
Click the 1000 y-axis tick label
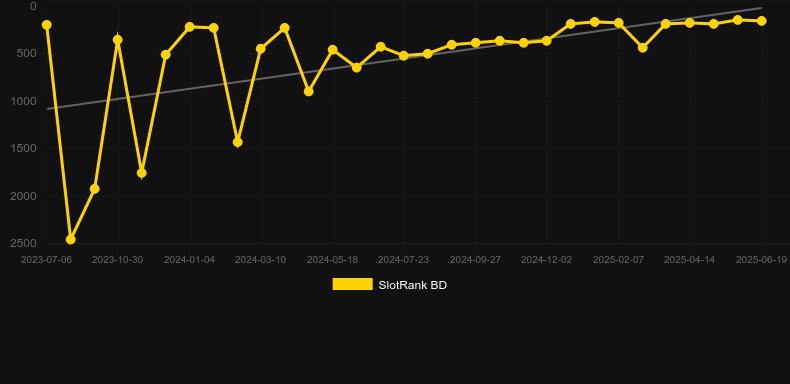23,101
